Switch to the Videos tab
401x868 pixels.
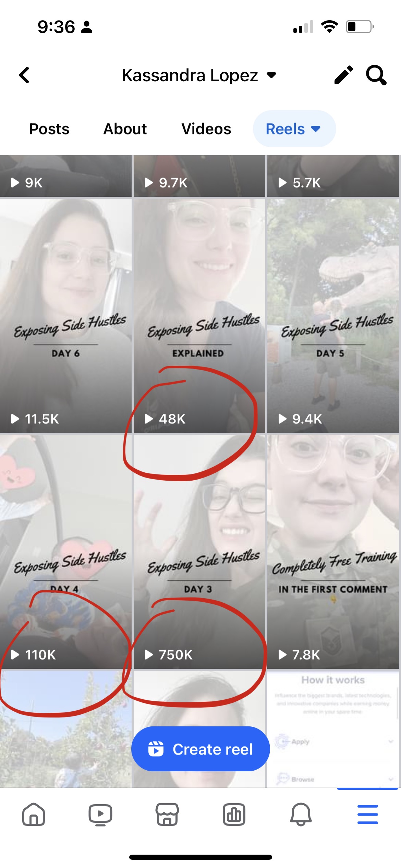(206, 129)
